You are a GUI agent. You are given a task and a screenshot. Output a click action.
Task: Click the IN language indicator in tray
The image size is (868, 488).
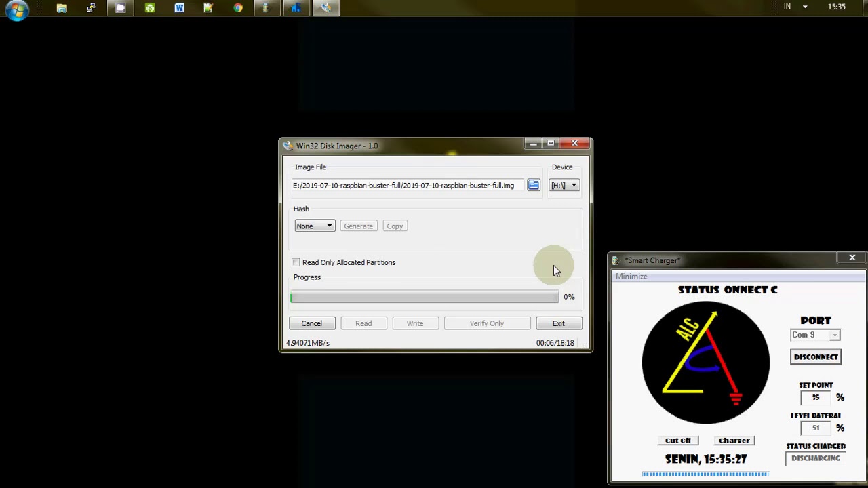[787, 7]
